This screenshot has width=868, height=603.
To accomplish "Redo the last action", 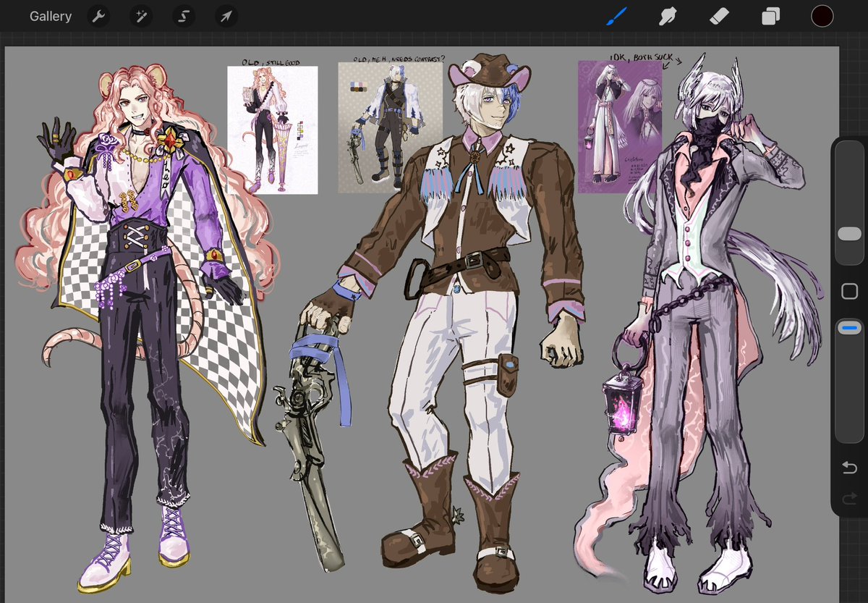I will [849, 498].
